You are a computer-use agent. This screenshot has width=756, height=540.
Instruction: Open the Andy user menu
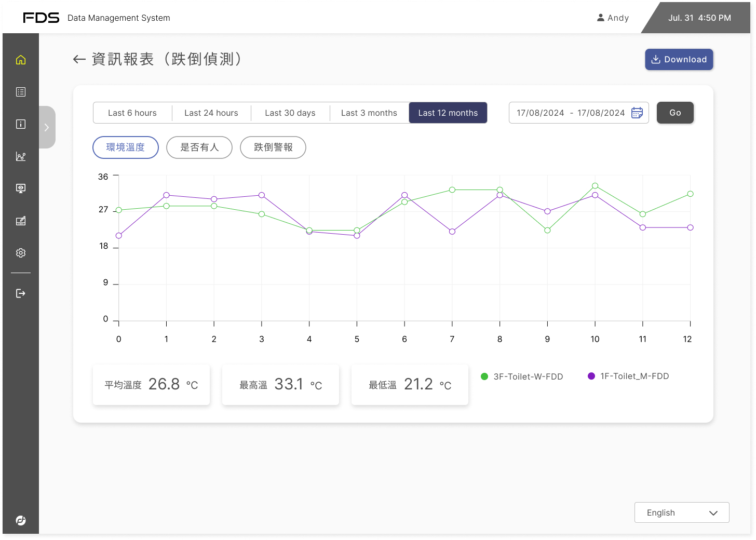pyautogui.click(x=613, y=18)
